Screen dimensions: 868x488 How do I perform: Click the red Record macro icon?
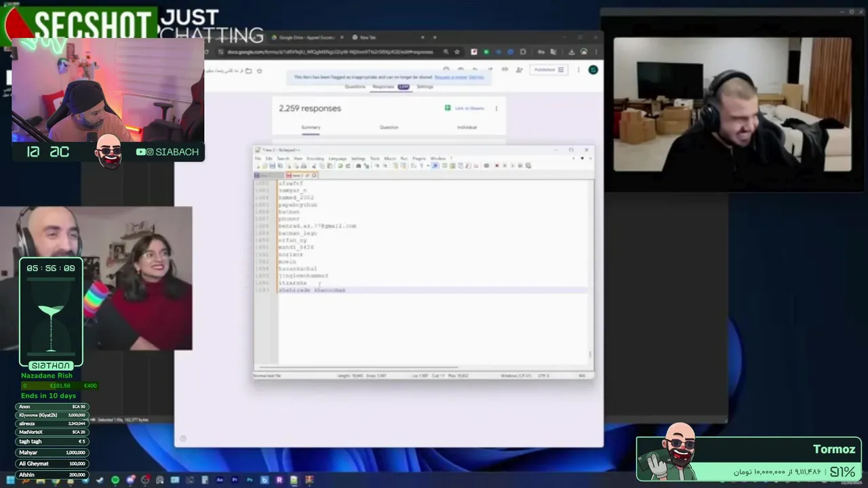pyautogui.click(x=496, y=165)
